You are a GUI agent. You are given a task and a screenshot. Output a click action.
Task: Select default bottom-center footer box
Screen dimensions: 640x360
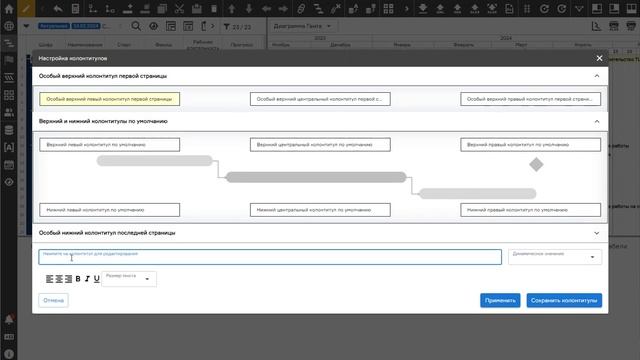pos(320,210)
